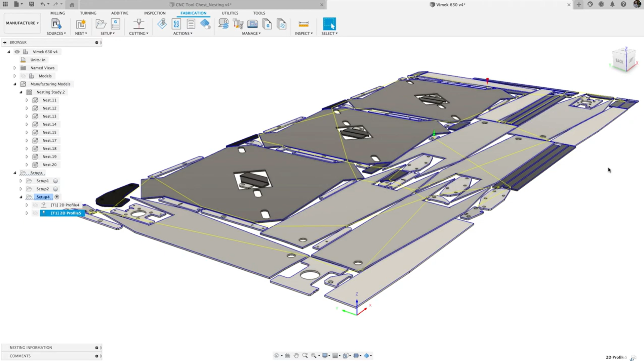644x361 pixels.
Task: Switch to CNC Tool Chest_Nesting v4 document tab
Action: pos(203,5)
